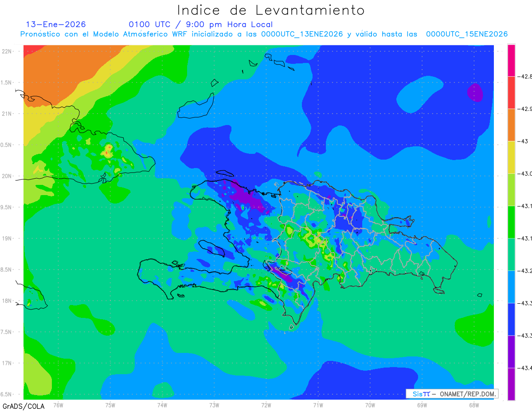Screen dimensions: 532x411
Task: Click longitude label "73W"
Action: (x=214, y=405)
